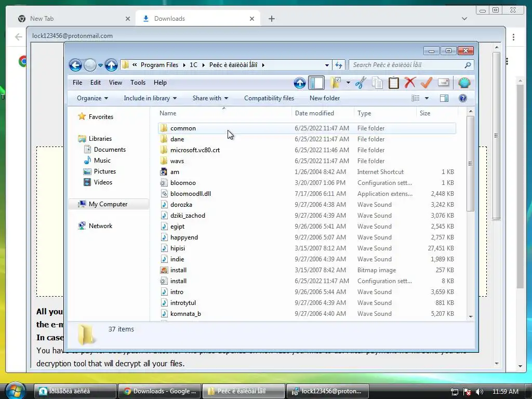532x399 pixels.
Task: Click the Explorer help question mark icon
Action: point(462,98)
